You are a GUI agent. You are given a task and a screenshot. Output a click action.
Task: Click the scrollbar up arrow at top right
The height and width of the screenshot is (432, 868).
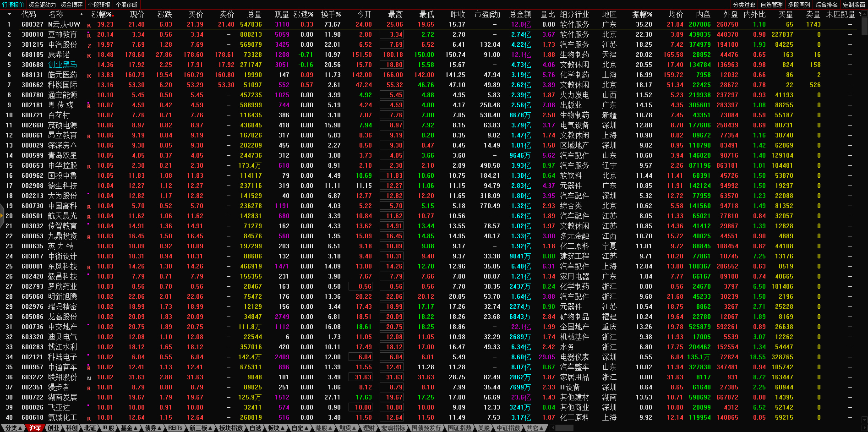pyautogui.click(x=864, y=14)
